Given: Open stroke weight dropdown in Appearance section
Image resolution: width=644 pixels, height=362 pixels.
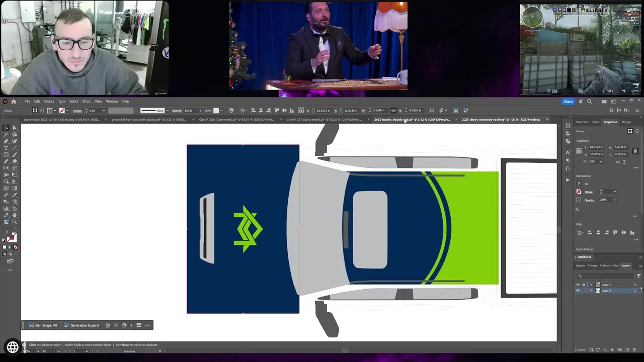Looking at the screenshot, I should pyautogui.click(x=615, y=192).
